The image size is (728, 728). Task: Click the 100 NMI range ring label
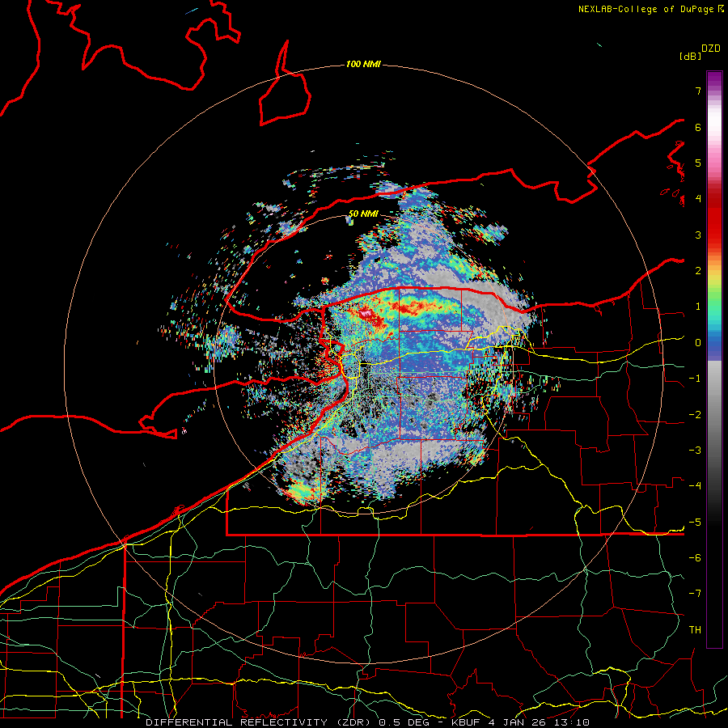pos(363,64)
